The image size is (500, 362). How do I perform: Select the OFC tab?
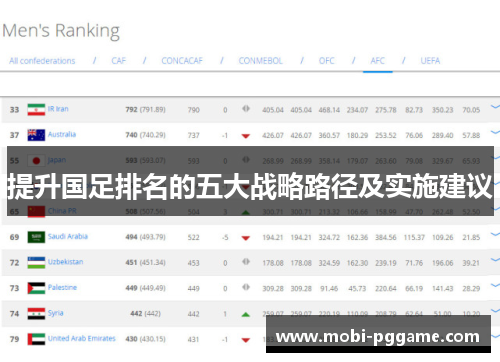click(x=326, y=61)
